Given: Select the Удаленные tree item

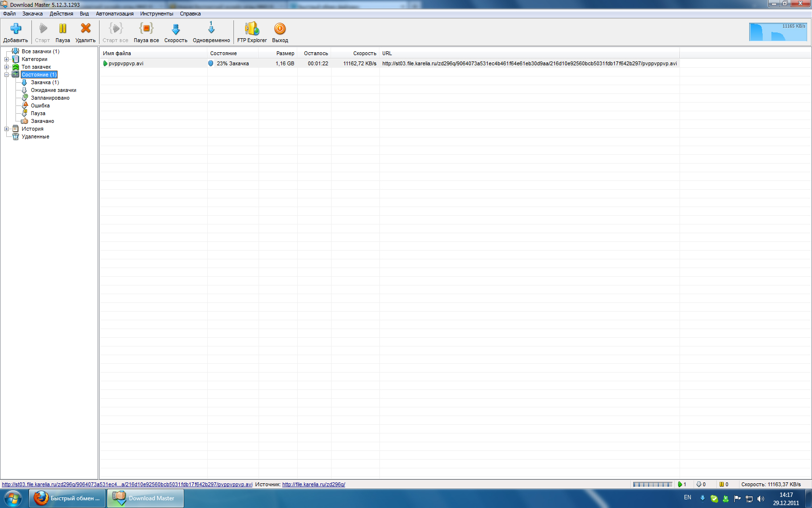Looking at the screenshot, I should pos(35,137).
